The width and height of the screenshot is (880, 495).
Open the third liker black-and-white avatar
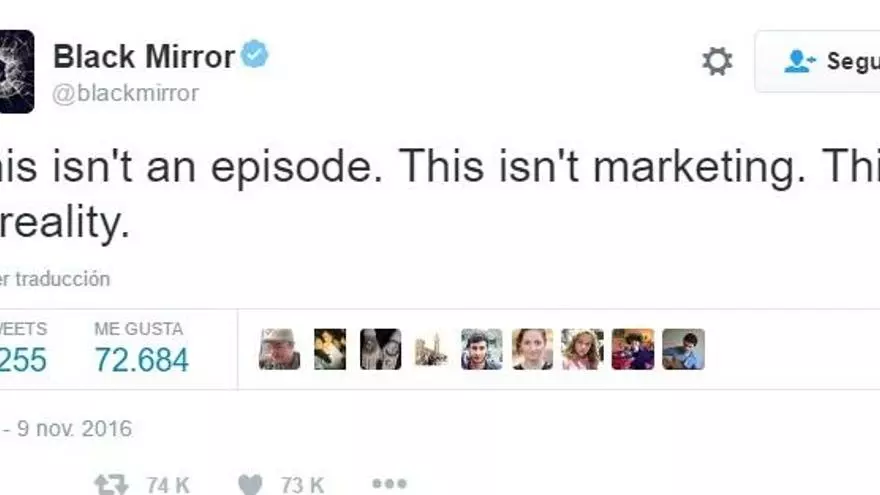(x=381, y=349)
